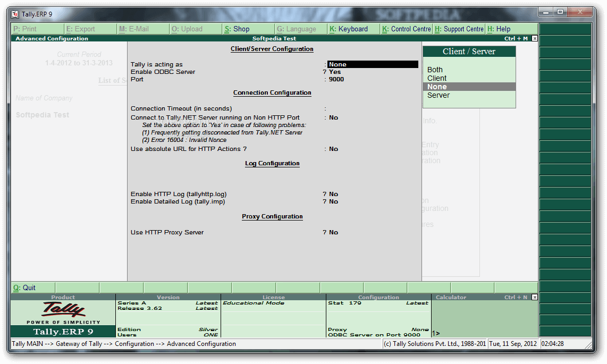Click the Upload button

(x=196, y=29)
